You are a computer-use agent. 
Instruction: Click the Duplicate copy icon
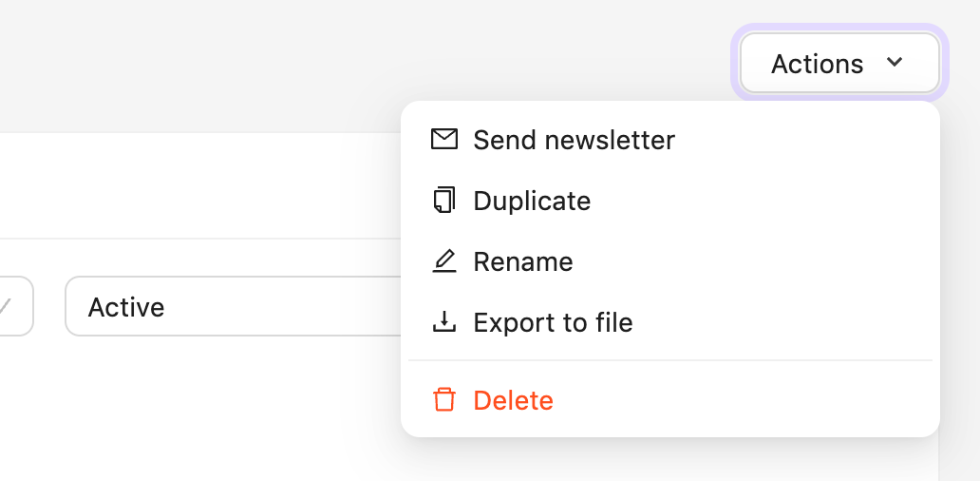pyautogui.click(x=443, y=201)
